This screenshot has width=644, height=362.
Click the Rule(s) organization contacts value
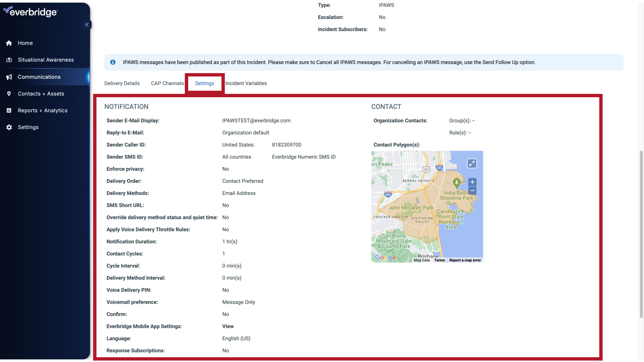pos(460,133)
